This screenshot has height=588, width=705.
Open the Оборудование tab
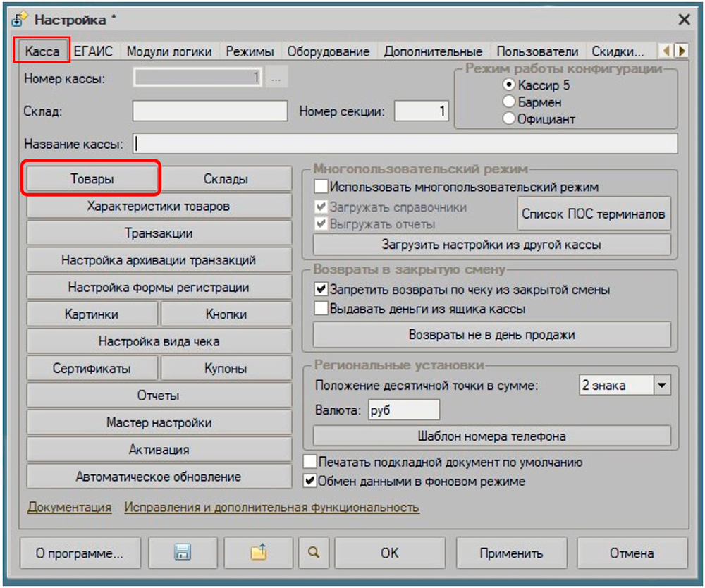coord(329,51)
